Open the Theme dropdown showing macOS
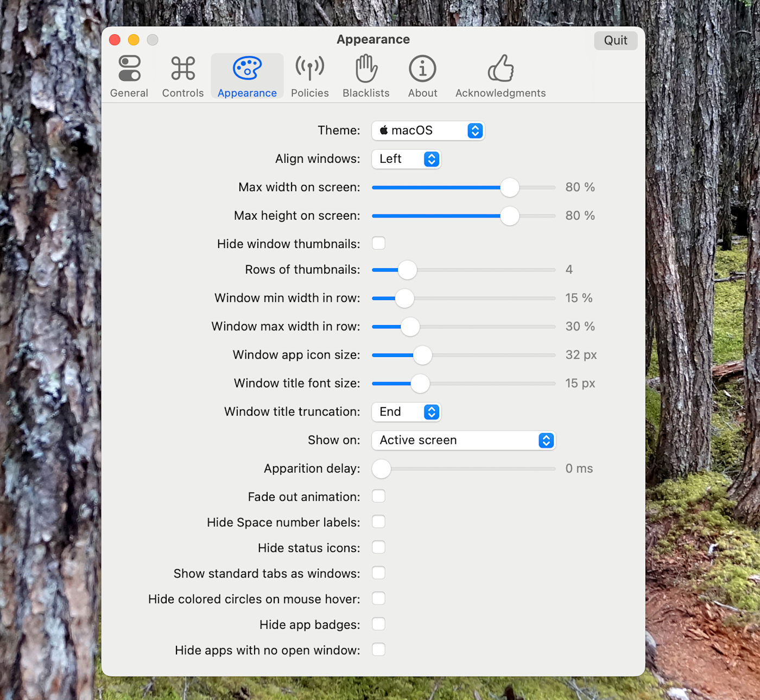Viewport: 760px width, 700px height. (x=428, y=131)
